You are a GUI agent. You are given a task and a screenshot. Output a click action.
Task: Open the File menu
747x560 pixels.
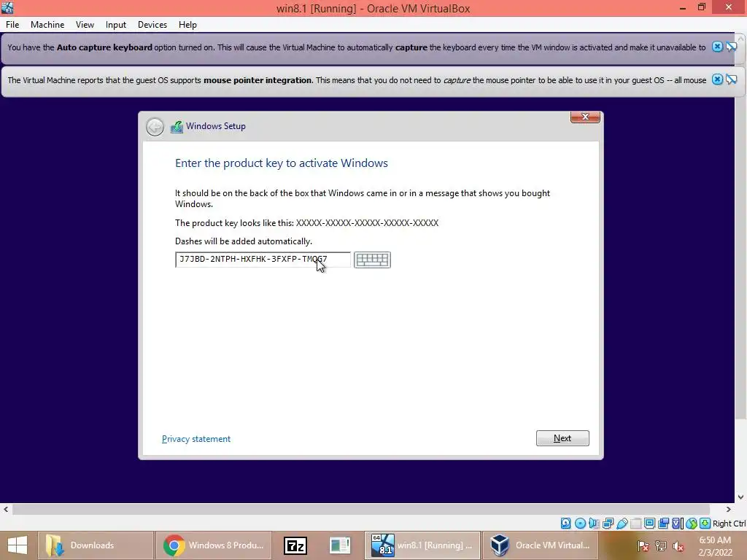(12, 25)
